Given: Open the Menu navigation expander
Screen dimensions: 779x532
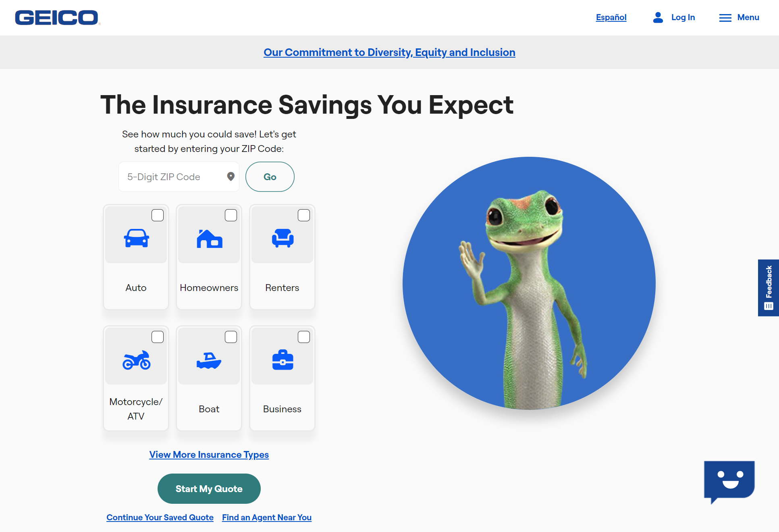Looking at the screenshot, I should (x=739, y=18).
